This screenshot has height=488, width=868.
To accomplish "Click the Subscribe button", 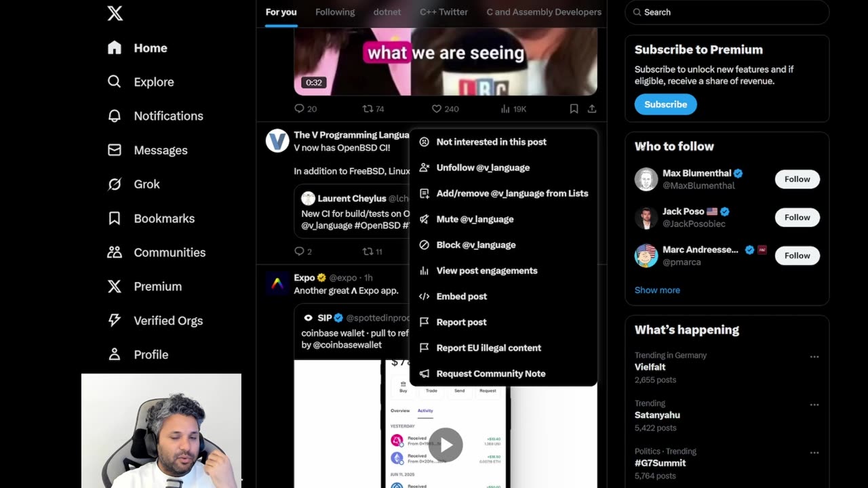I will pos(665,104).
